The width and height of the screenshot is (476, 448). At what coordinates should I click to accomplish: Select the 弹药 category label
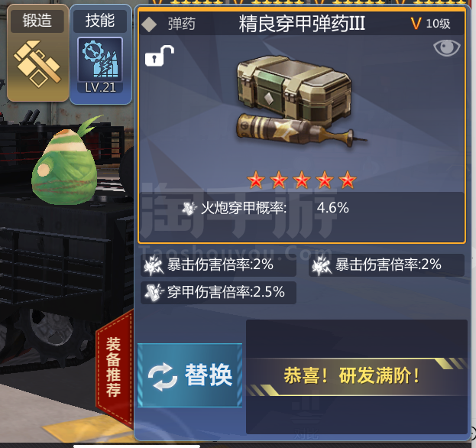(x=182, y=24)
